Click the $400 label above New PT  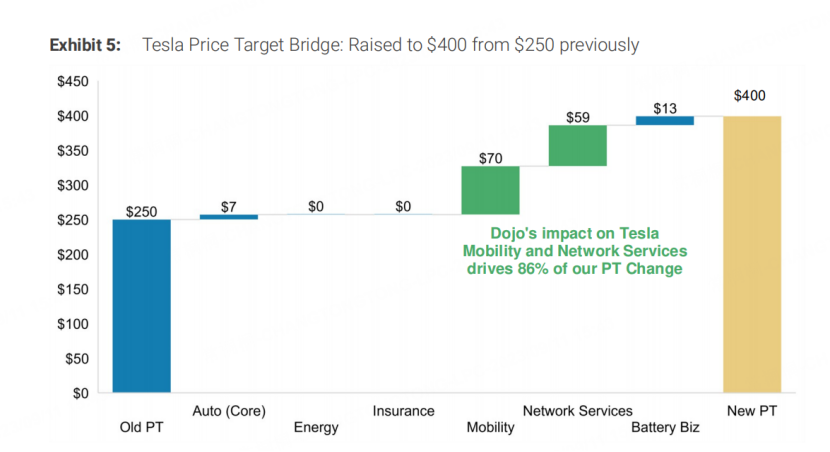click(750, 96)
